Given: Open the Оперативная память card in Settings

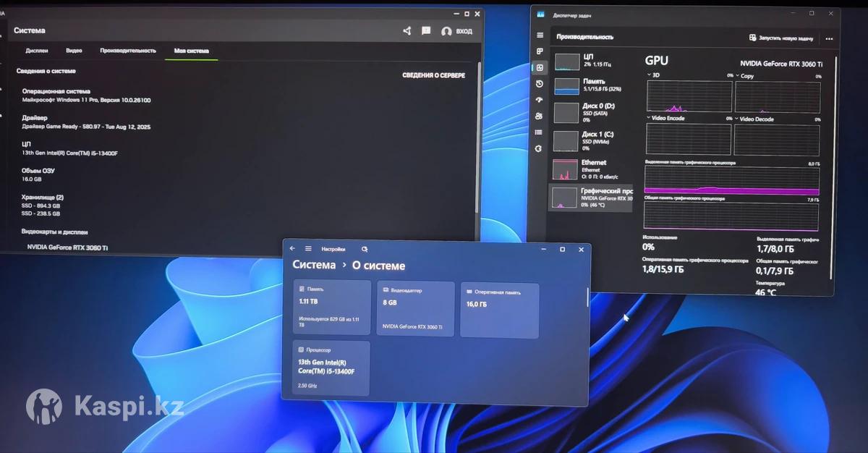Looking at the screenshot, I should point(500,310).
